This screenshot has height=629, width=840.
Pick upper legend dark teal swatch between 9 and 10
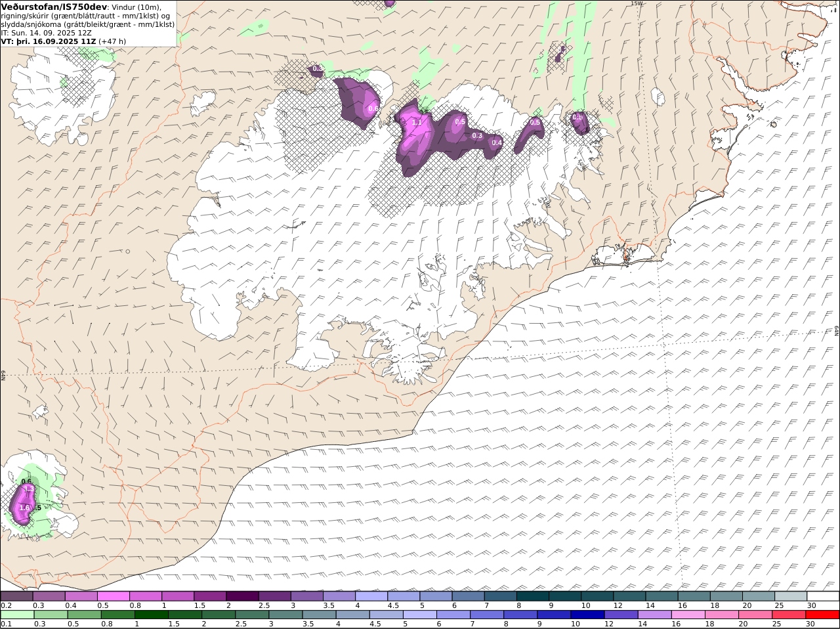(x=564, y=596)
